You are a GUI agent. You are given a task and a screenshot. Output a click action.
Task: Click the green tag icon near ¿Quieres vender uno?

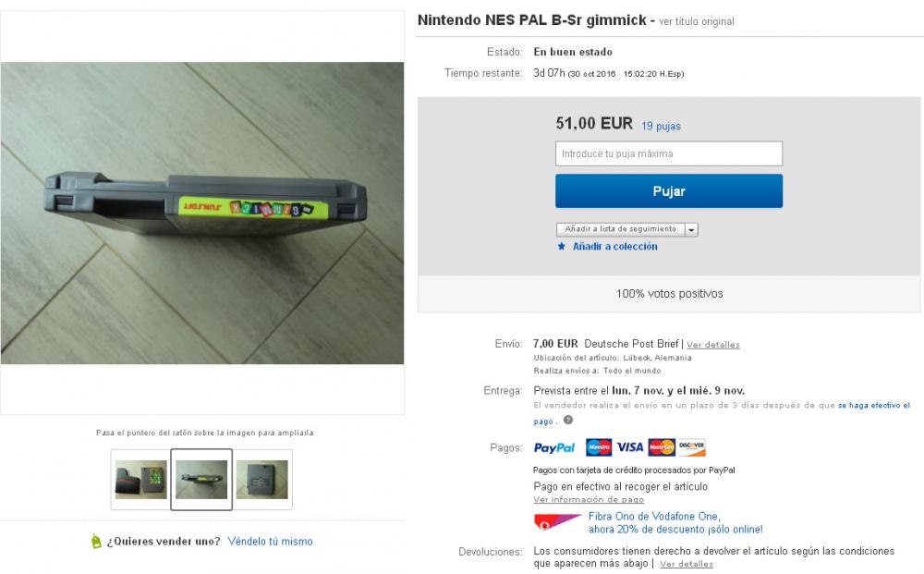click(97, 541)
